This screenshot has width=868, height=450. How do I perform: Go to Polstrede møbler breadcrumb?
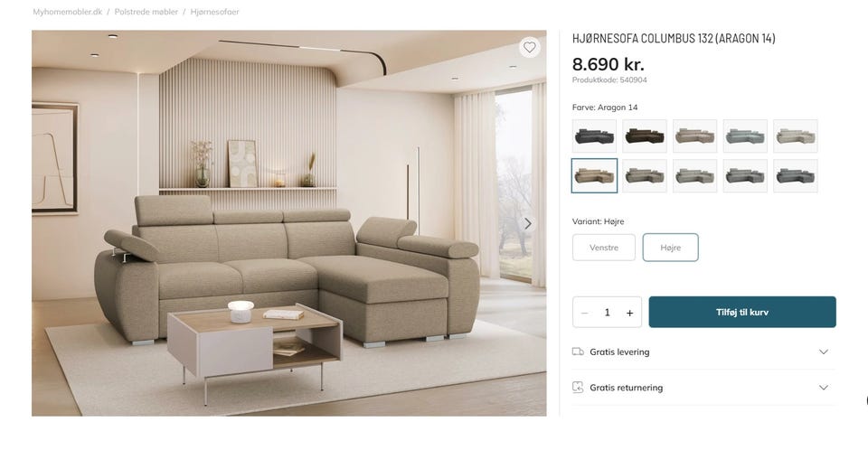[146, 12]
